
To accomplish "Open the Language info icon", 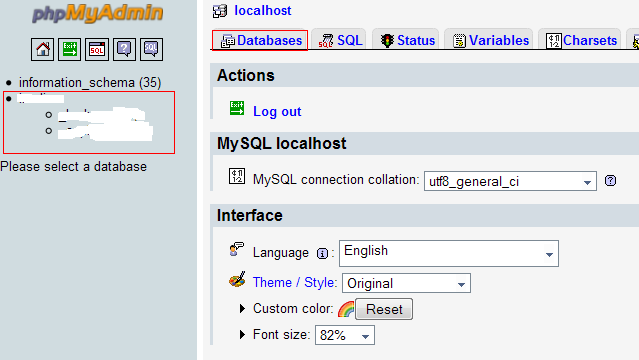I will [322, 254].
